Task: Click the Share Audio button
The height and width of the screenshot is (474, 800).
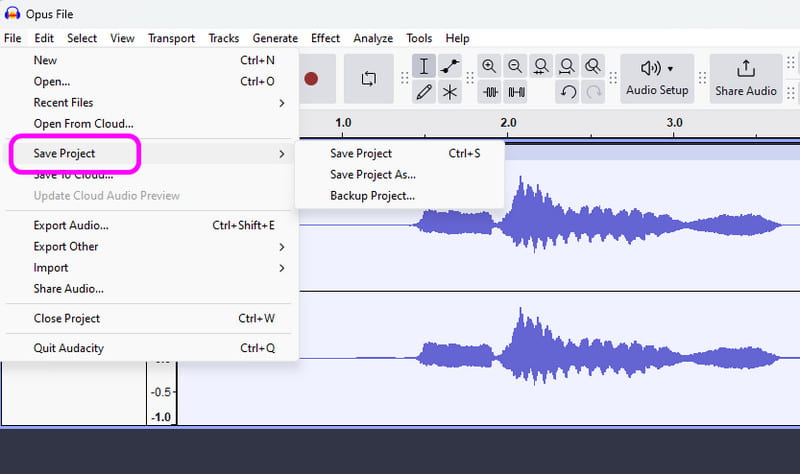Action: click(x=745, y=79)
